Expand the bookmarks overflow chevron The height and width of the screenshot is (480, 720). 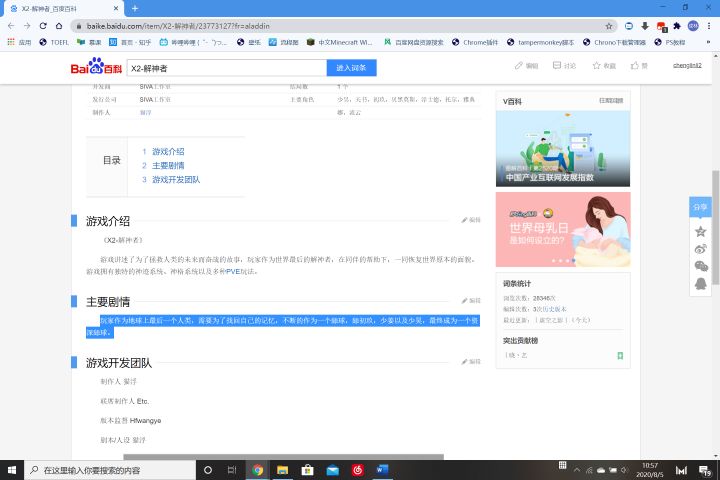pos(708,42)
